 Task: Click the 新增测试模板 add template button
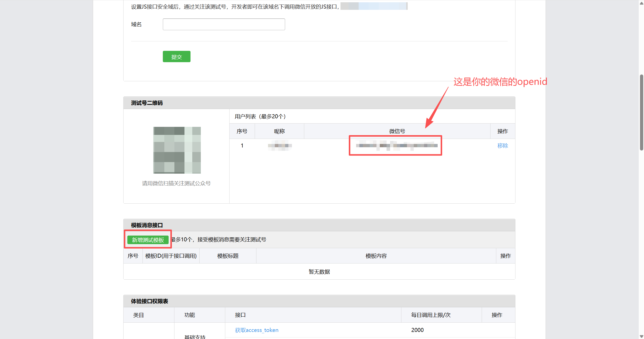[x=148, y=240]
